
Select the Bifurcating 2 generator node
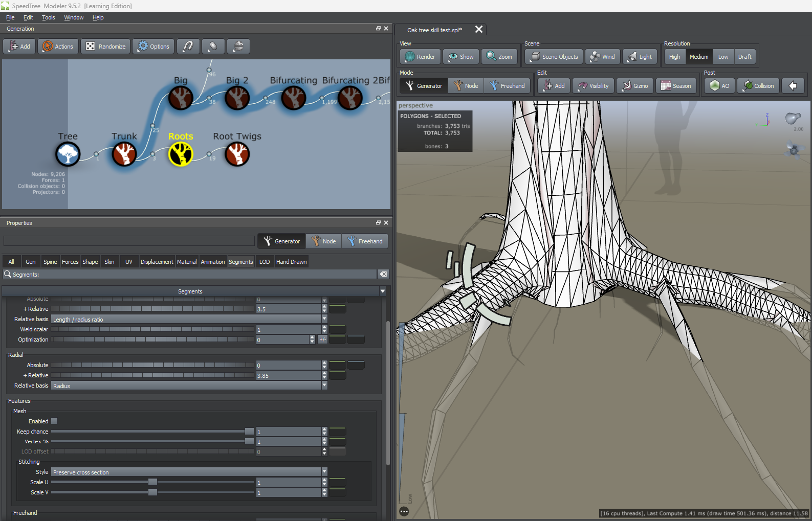350,98
